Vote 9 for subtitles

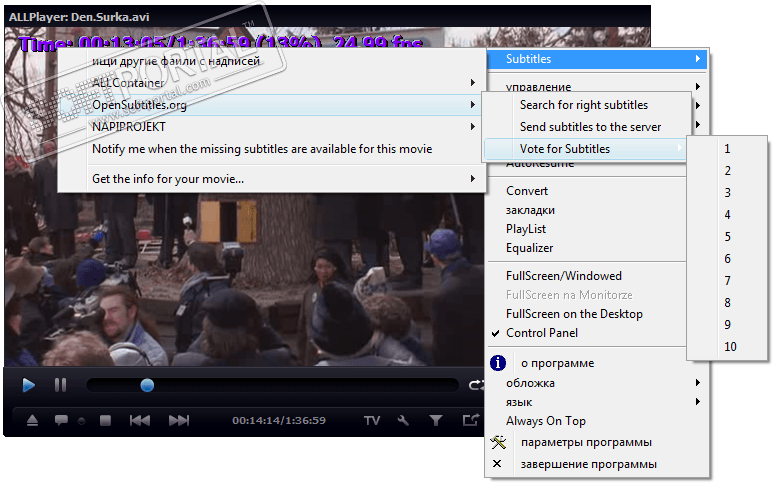tap(727, 325)
